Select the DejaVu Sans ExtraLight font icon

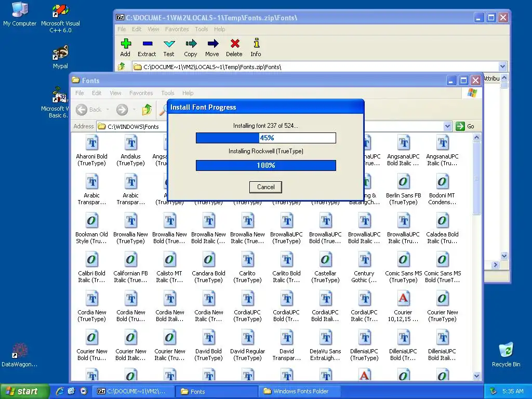click(x=325, y=338)
